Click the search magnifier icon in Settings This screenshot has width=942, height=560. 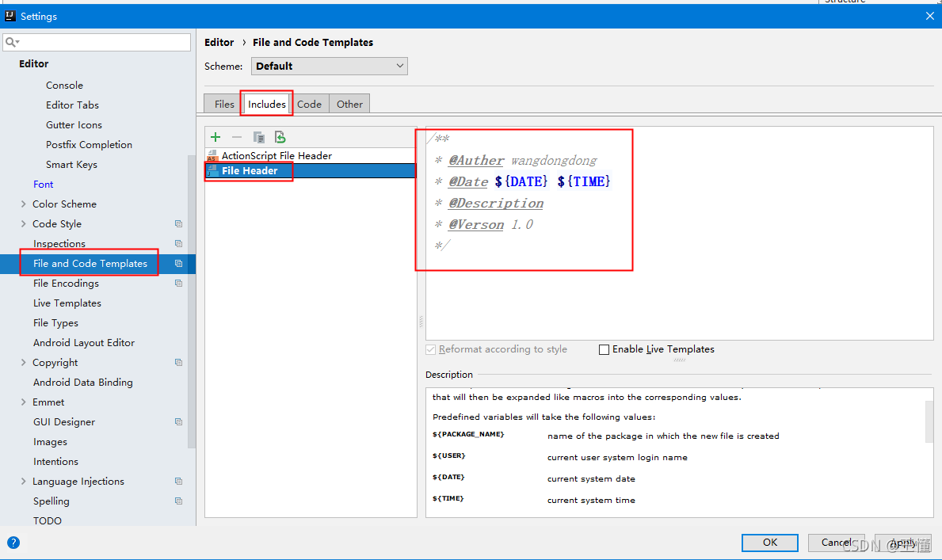pos(12,42)
